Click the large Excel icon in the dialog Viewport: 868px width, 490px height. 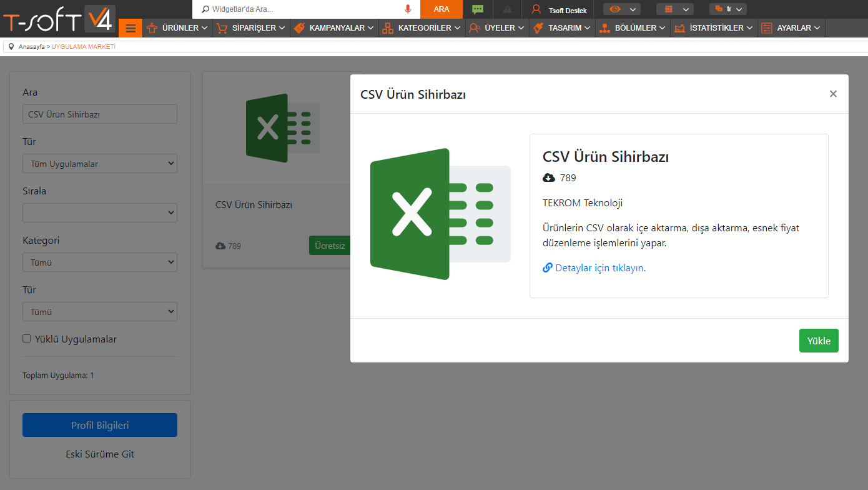click(x=440, y=214)
